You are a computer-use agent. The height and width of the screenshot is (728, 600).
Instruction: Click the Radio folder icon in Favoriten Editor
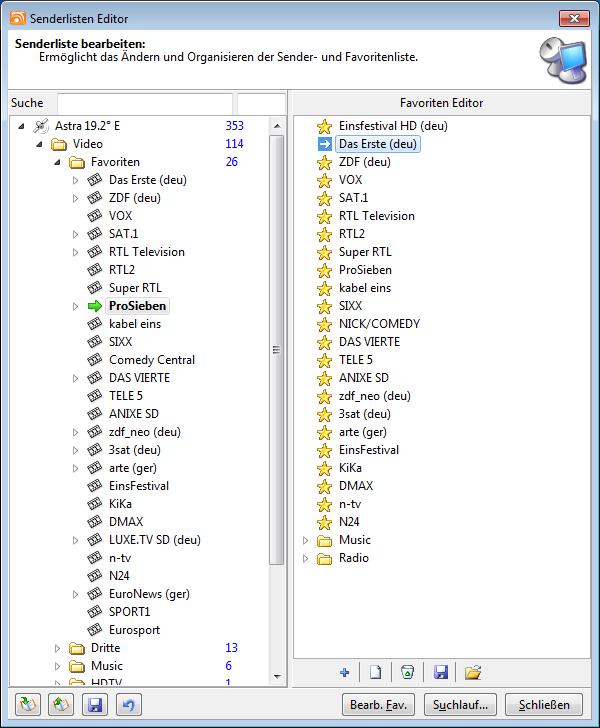(x=324, y=559)
